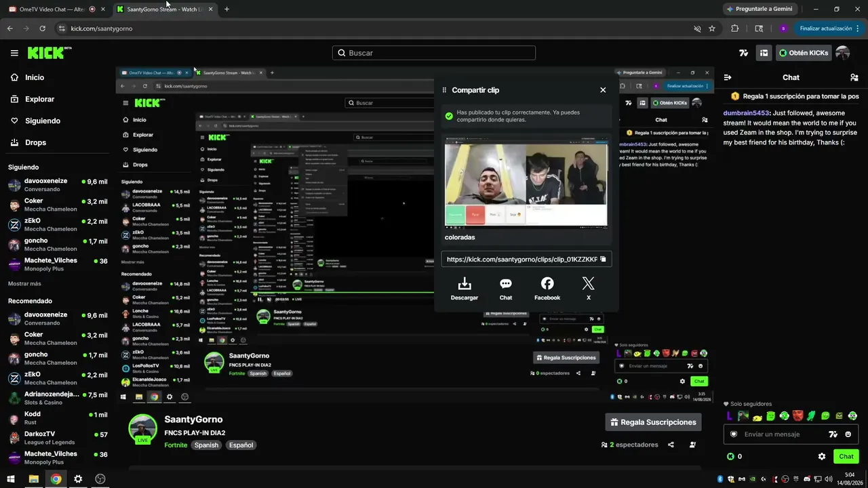Open the Chrome profile S menu
This screenshot has height=488, width=868.
pos(783,28)
